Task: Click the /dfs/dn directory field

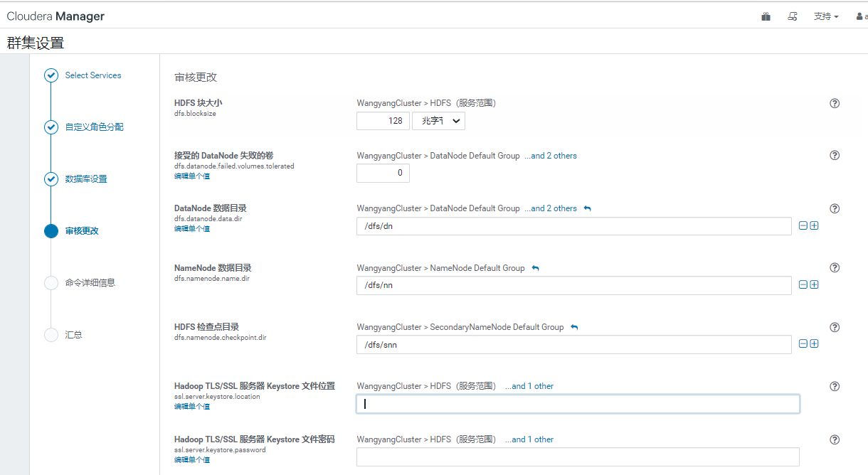Action: click(574, 226)
